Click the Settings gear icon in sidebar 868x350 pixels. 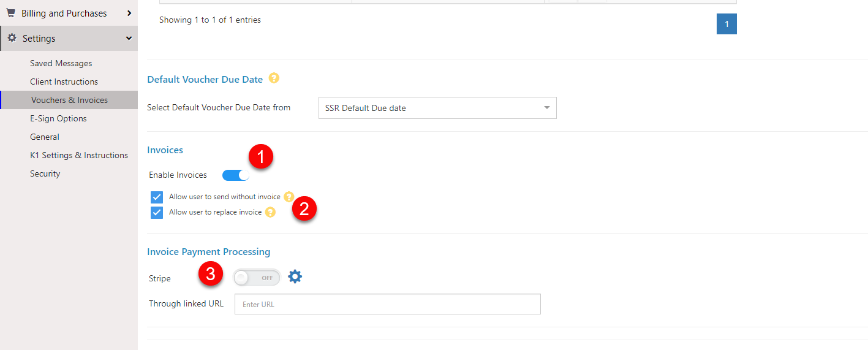[12, 38]
